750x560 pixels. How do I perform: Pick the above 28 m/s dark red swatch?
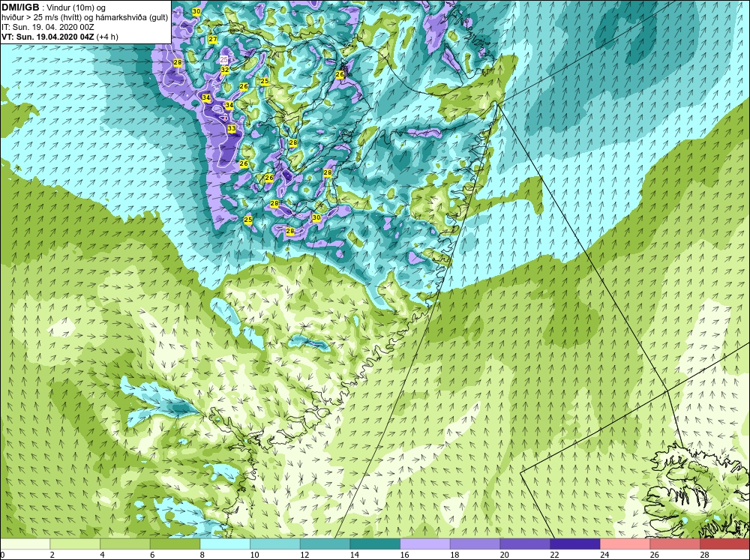click(724, 544)
